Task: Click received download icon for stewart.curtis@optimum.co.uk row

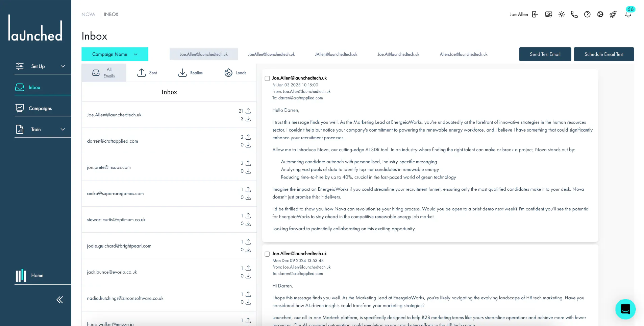Action: [248, 224]
